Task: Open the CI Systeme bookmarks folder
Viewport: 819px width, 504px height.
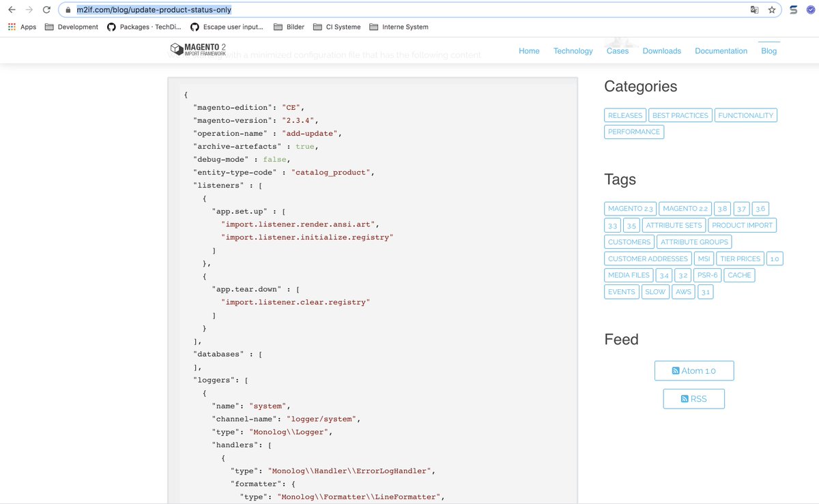Action: (x=337, y=27)
